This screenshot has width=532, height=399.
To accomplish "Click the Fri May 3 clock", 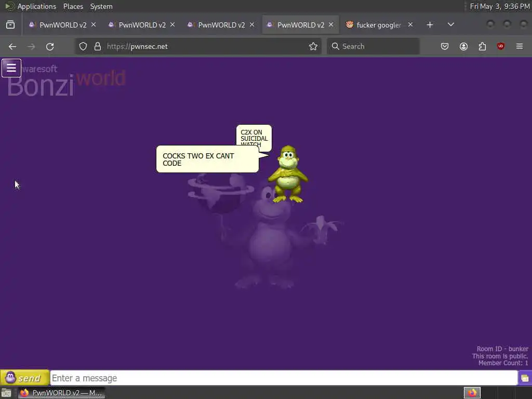I will pyautogui.click(x=499, y=6).
